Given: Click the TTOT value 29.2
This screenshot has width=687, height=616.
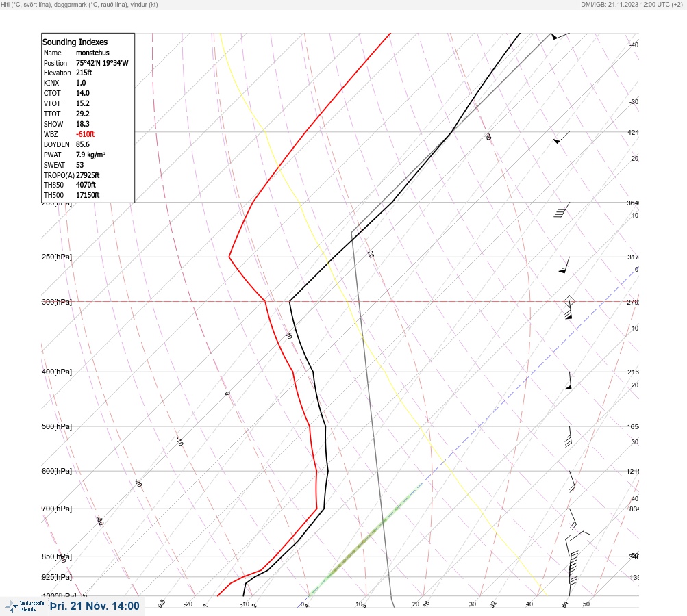Looking at the screenshot, I should (x=83, y=114).
